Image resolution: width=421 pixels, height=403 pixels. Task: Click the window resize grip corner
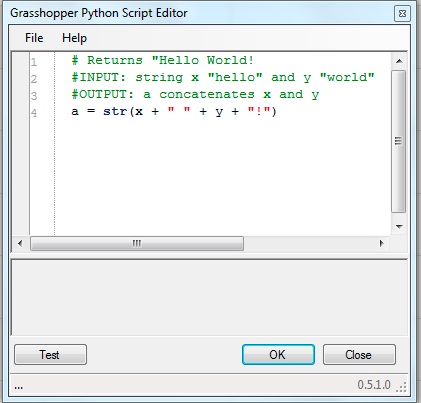click(x=402, y=387)
